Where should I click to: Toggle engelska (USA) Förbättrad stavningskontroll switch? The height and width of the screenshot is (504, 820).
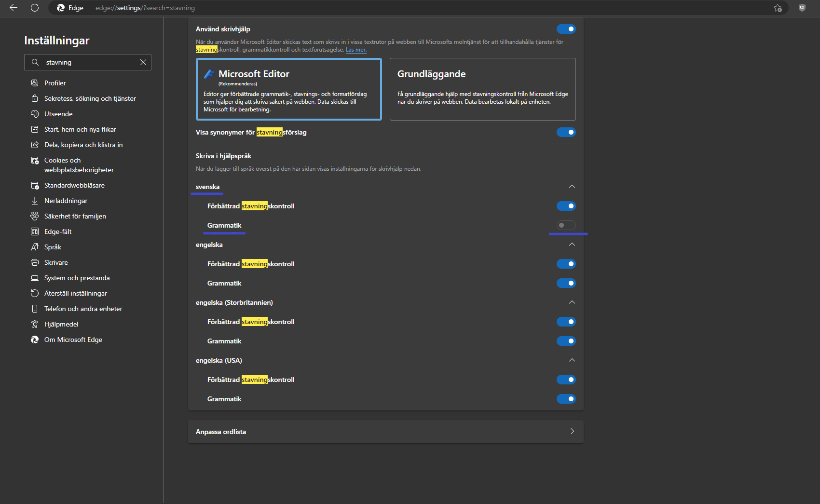coord(566,380)
